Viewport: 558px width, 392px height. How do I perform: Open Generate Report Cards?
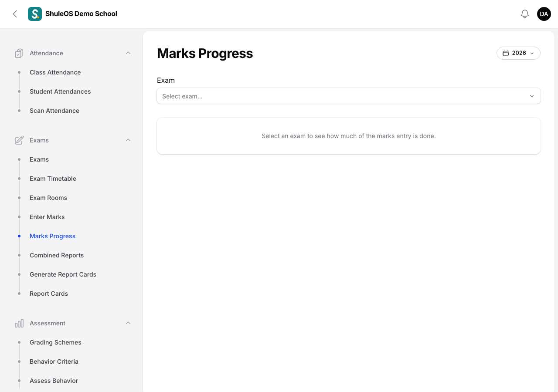pyautogui.click(x=63, y=274)
